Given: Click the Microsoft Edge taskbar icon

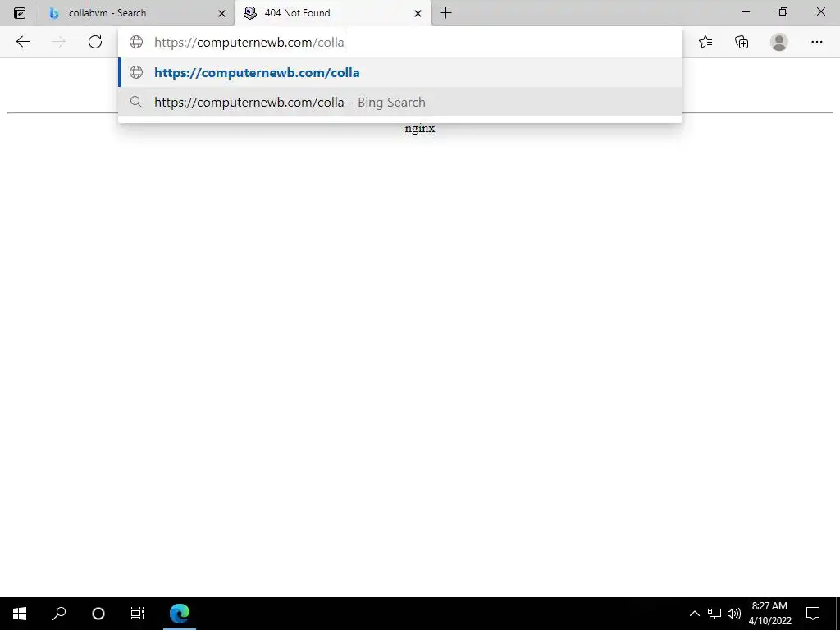Looking at the screenshot, I should (x=180, y=614).
